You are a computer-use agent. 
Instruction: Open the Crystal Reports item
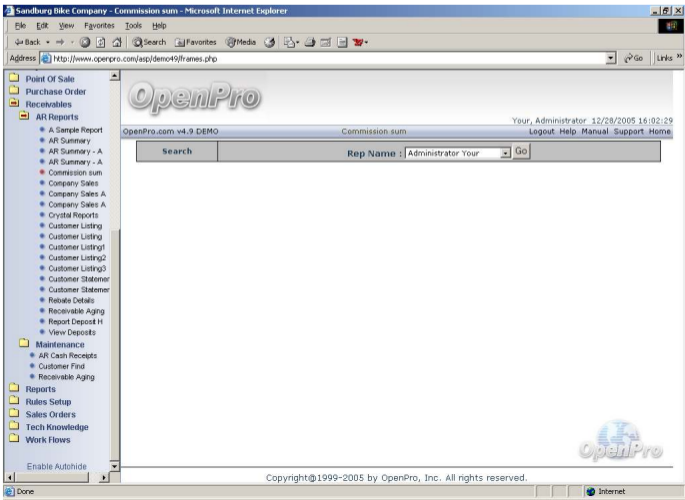pyautogui.click(x=73, y=215)
